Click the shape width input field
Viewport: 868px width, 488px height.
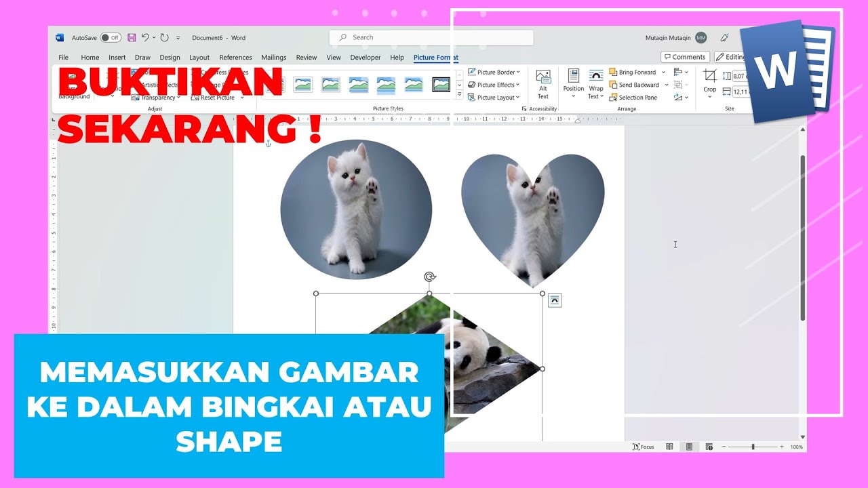point(740,91)
